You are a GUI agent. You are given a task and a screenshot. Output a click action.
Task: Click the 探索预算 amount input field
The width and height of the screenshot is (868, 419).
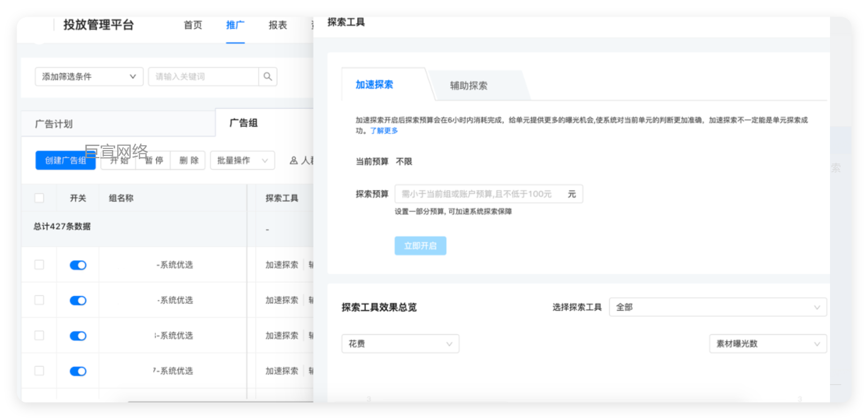pos(488,194)
